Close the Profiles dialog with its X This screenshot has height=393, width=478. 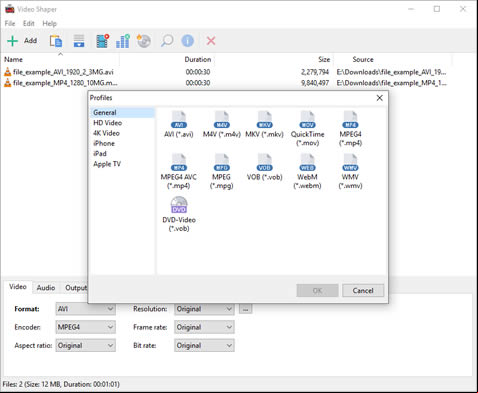pos(379,98)
